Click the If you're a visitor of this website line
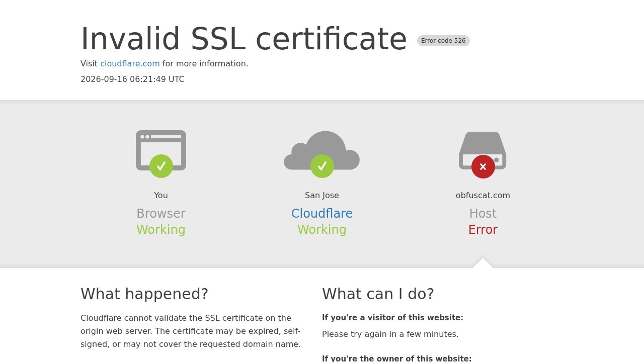Viewport: 644px width, 362px height. 392,318
